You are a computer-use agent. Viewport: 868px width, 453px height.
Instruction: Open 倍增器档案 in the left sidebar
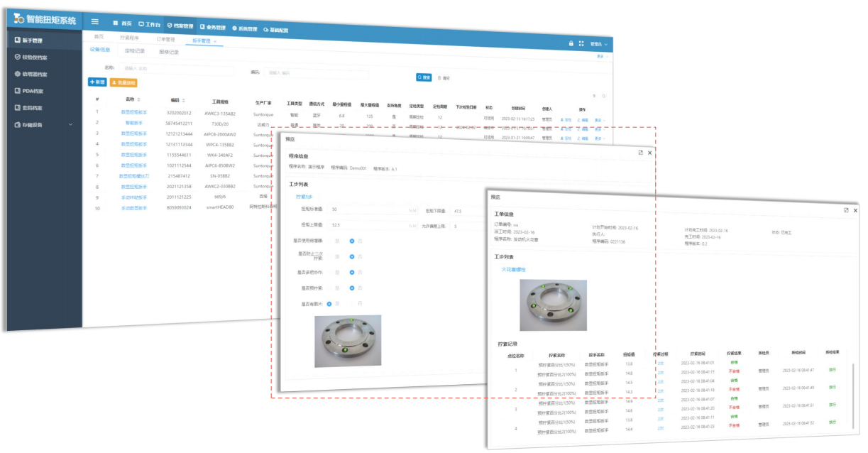[x=30, y=74]
